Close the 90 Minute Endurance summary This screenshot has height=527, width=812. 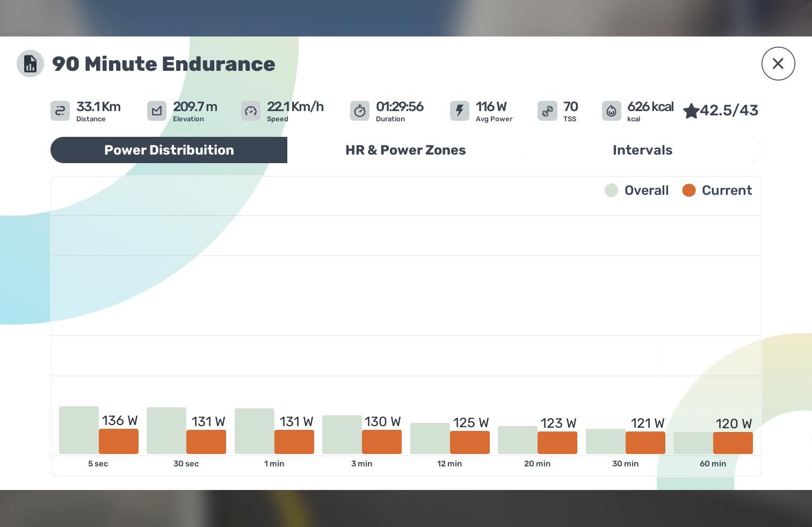(x=778, y=64)
